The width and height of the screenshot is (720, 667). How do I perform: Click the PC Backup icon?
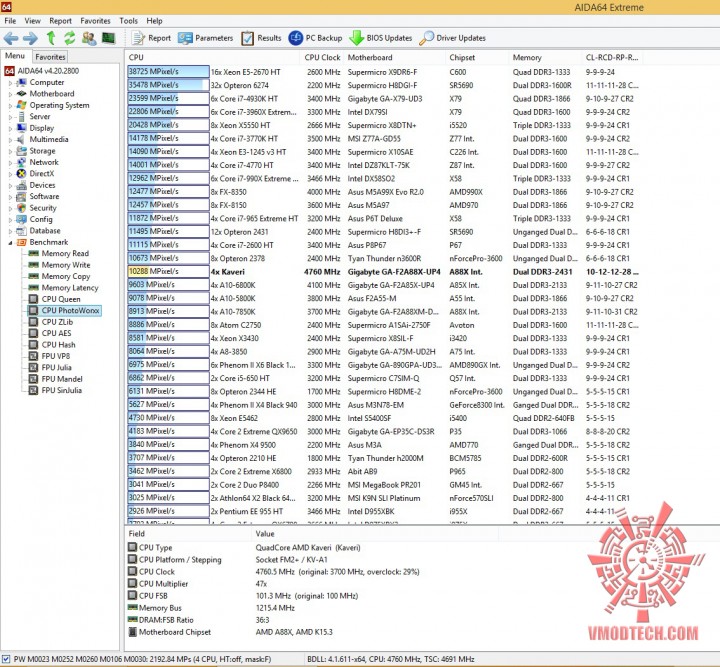point(296,38)
